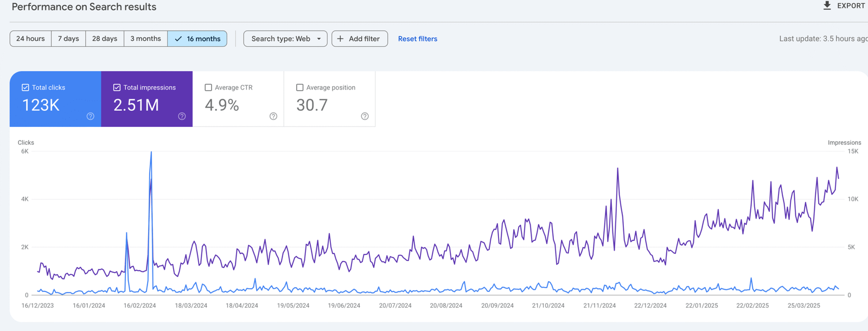
Task: Select the 24 hours date range
Action: point(30,39)
